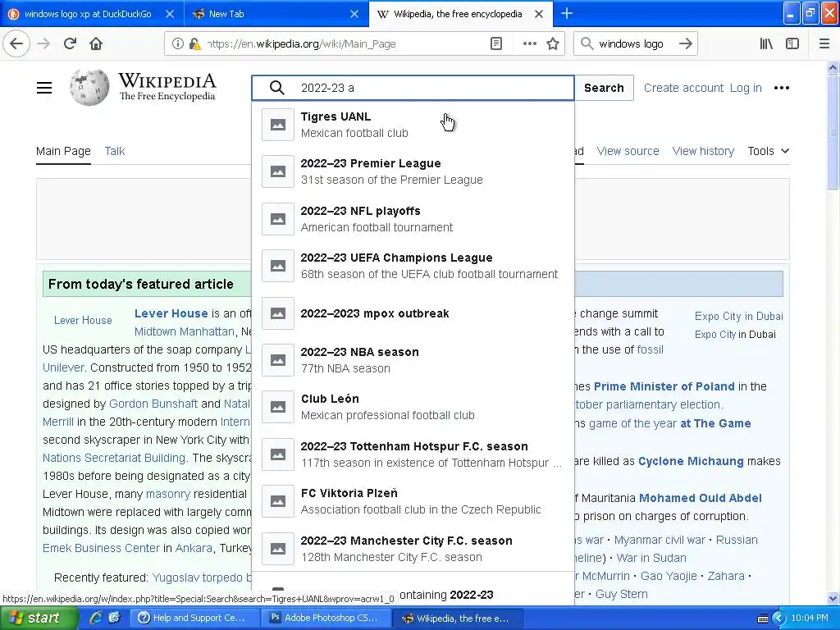Switch to Help and Support Center taskbar button
The width and height of the screenshot is (840, 630).
click(x=195, y=619)
